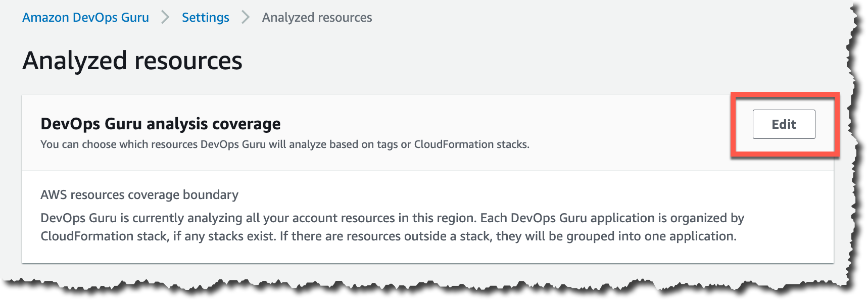Screen dimensions: 868x300
Task: Click the AWS resources coverage boundary label
Action: click(139, 195)
